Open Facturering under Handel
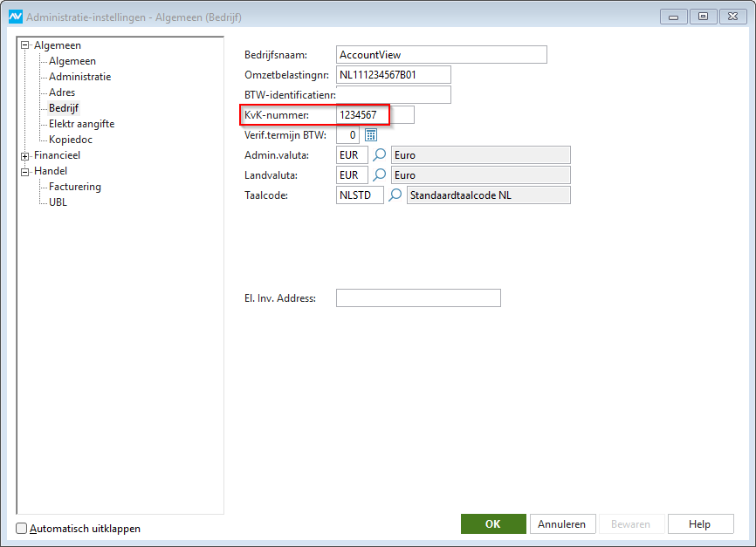This screenshot has height=547, width=756. click(75, 187)
